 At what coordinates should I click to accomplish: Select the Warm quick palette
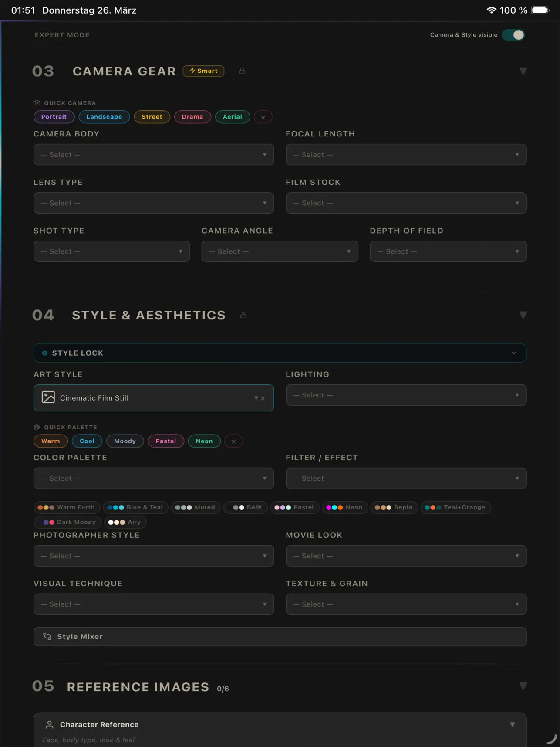pyautogui.click(x=51, y=441)
